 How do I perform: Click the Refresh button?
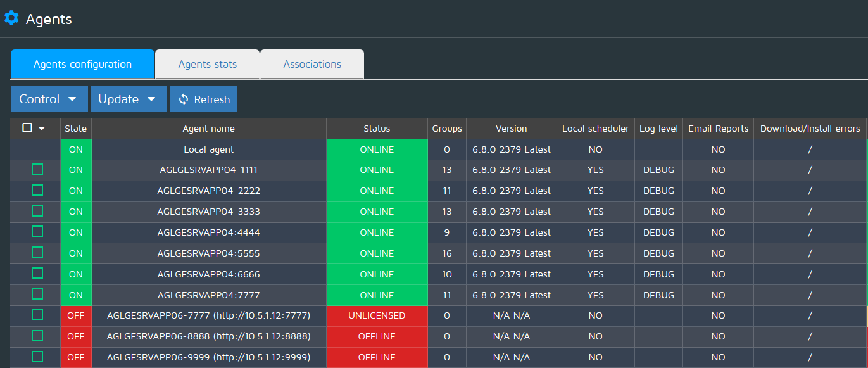[203, 99]
